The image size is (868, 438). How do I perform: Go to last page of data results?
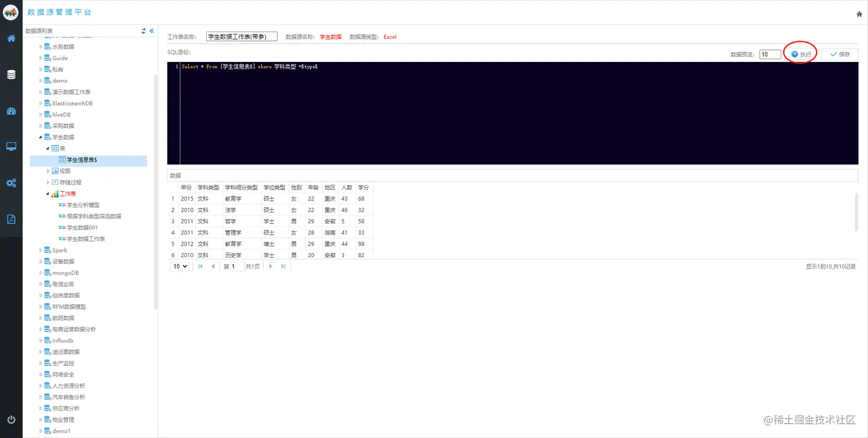pyautogui.click(x=284, y=266)
